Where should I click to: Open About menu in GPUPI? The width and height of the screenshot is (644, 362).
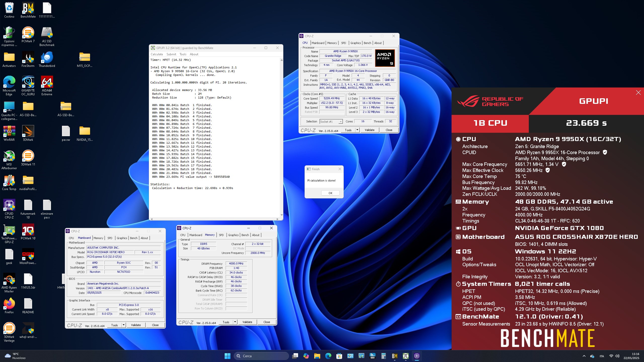click(194, 54)
